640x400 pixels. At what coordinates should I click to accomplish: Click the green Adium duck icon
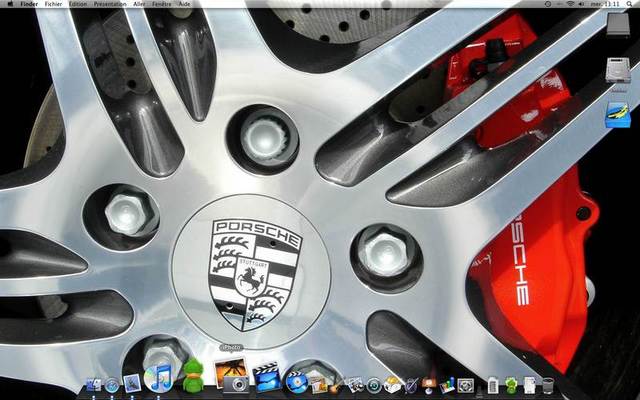[x=193, y=378]
